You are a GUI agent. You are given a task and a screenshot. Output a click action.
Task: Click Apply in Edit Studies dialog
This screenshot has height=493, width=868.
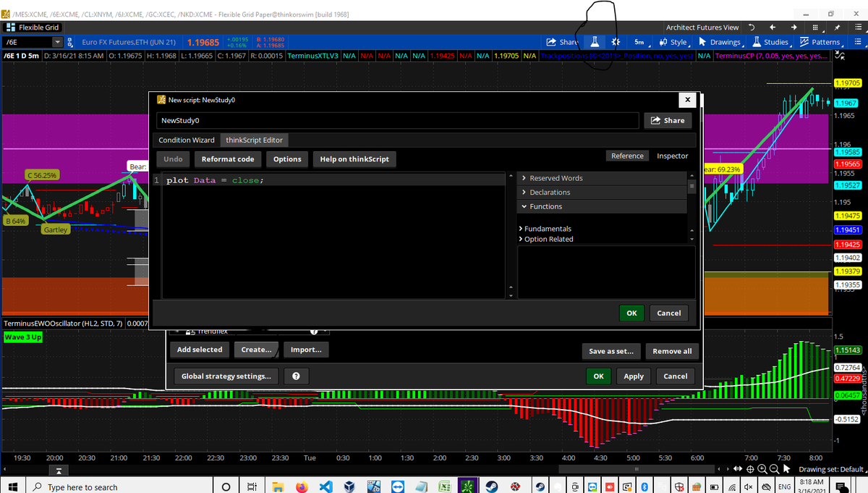(x=634, y=376)
